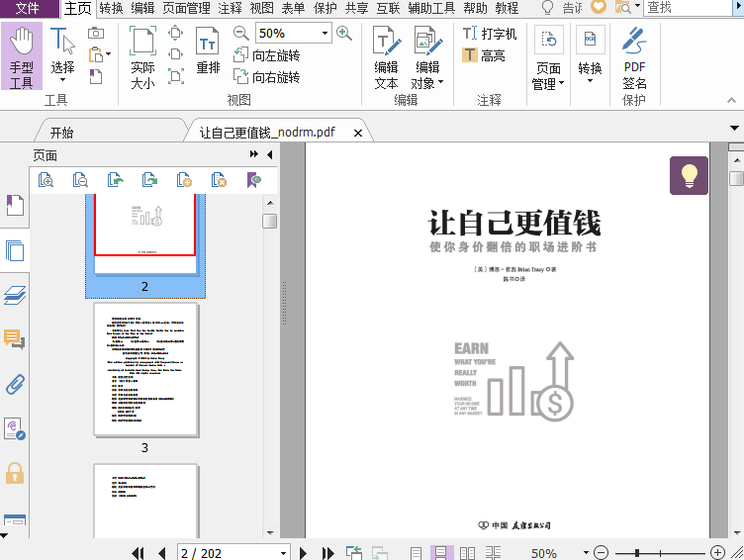Viewport: 744px width, 560px height.
Task: Switch to the Start (开始) document tab
Action: tap(110, 132)
